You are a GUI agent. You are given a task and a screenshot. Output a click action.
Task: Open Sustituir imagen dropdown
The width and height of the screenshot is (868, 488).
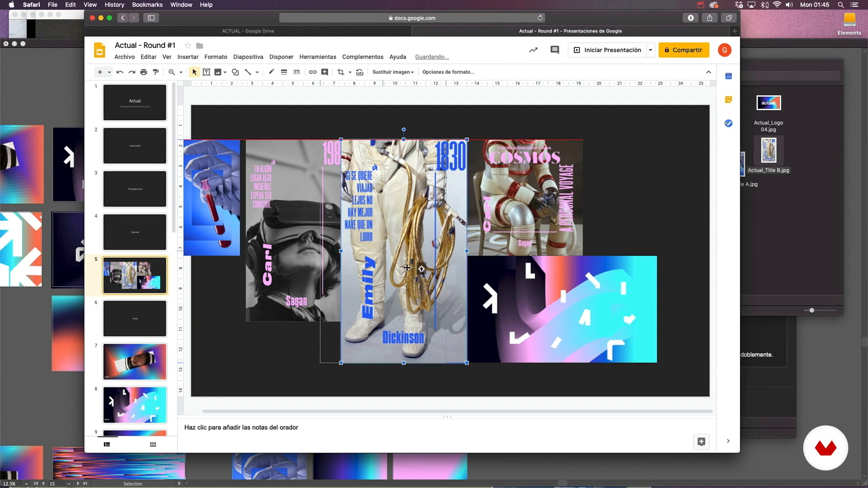coord(393,72)
